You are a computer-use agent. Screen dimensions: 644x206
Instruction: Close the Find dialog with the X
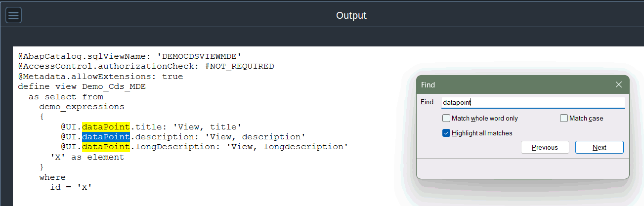618,84
